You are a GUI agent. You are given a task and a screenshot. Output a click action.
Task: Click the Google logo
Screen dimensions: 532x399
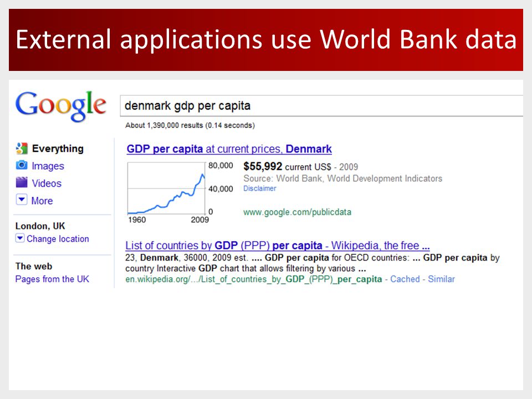pyautogui.click(x=61, y=106)
